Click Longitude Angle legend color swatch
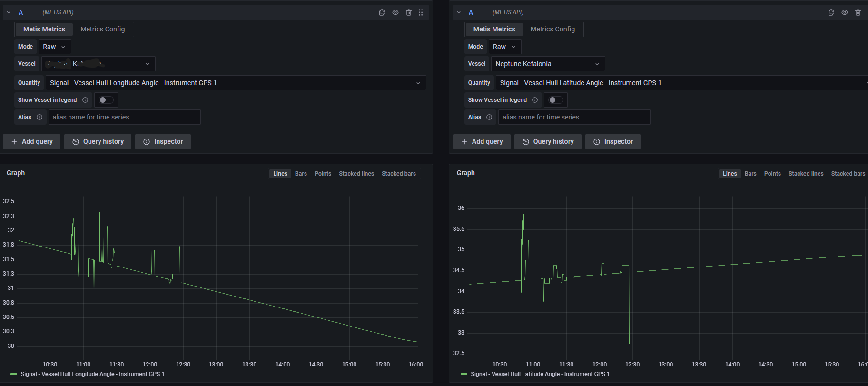Screen dimensions: 868x386 click(14, 374)
